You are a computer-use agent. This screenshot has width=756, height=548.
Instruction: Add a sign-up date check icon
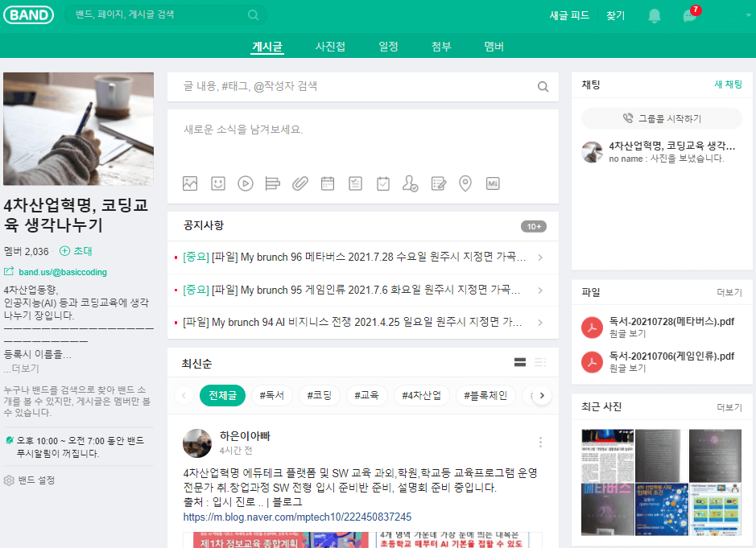coord(383,183)
